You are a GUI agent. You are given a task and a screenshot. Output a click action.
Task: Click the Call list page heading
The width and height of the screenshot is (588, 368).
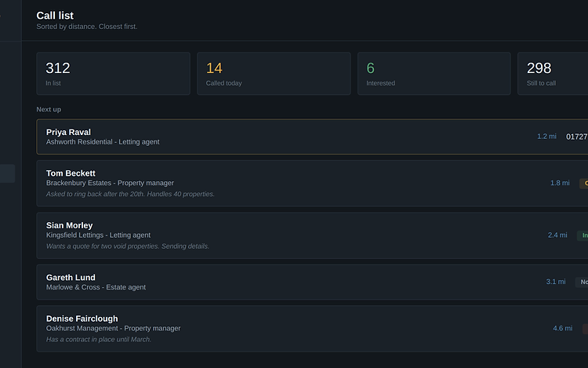[x=55, y=16]
